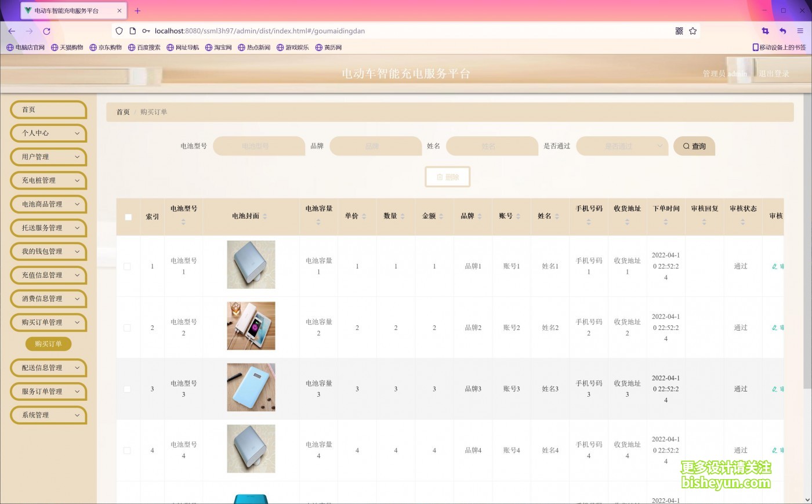This screenshot has height=504, width=812.
Task: Open 服务订单管理 sidebar menu
Action: coord(48,391)
